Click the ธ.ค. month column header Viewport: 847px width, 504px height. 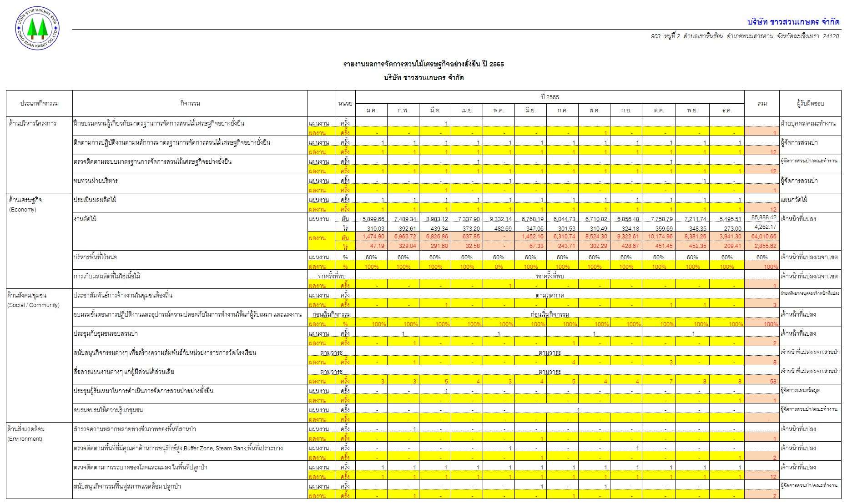[727, 110]
